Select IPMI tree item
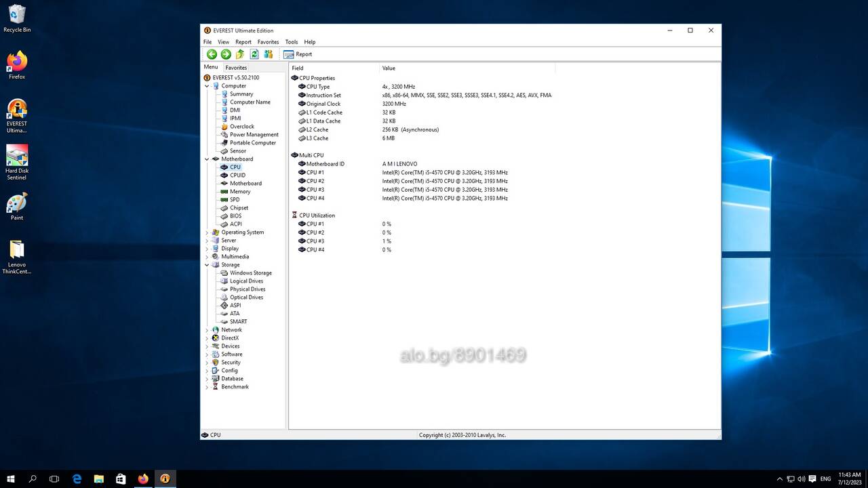Viewport: 868px width, 488px height. point(235,119)
